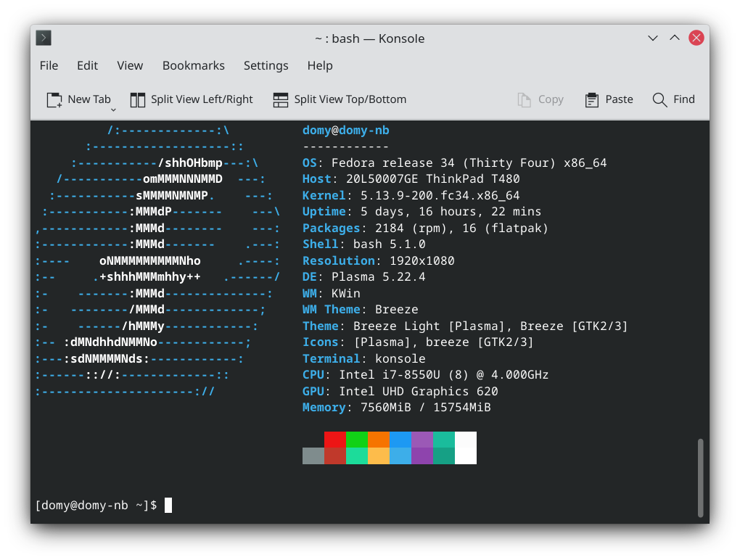Open the Settings menu
The height and width of the screenshot is (560, 740).
tap(266, 65)
